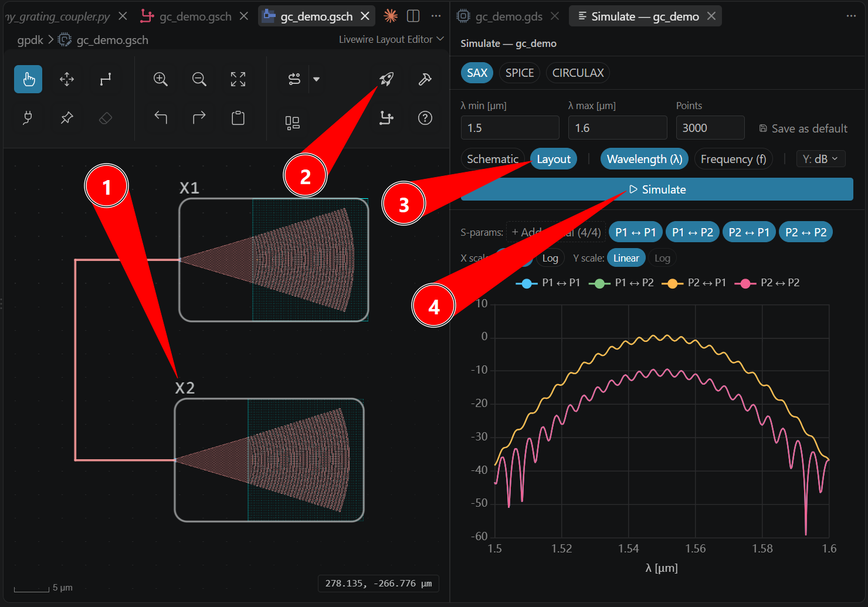Open the Y: dB units dropdown

[x=820, y=159]
